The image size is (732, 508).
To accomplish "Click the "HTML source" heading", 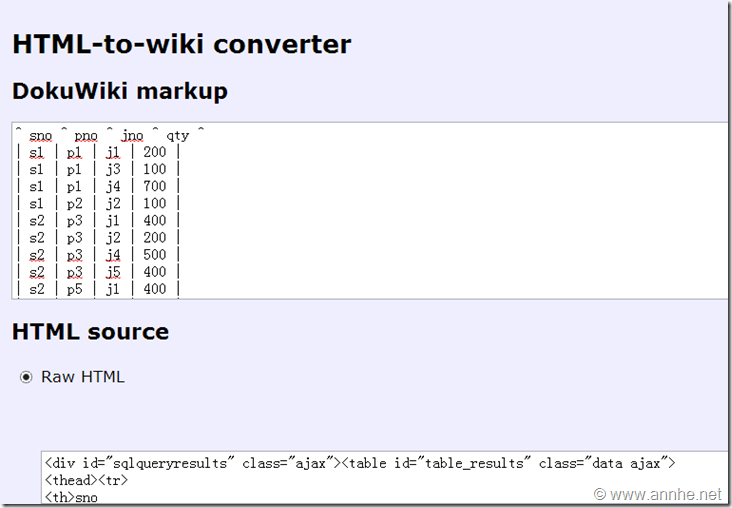I will click(x=90, y=331).
